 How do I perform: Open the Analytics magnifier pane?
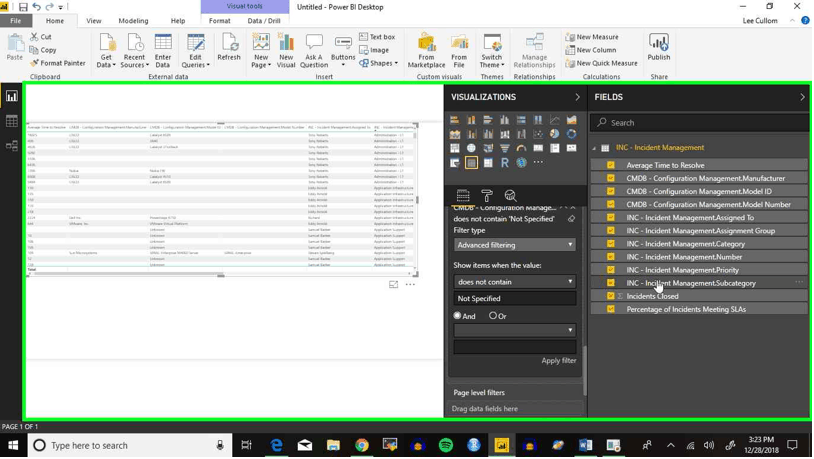(x=510, y=196)
